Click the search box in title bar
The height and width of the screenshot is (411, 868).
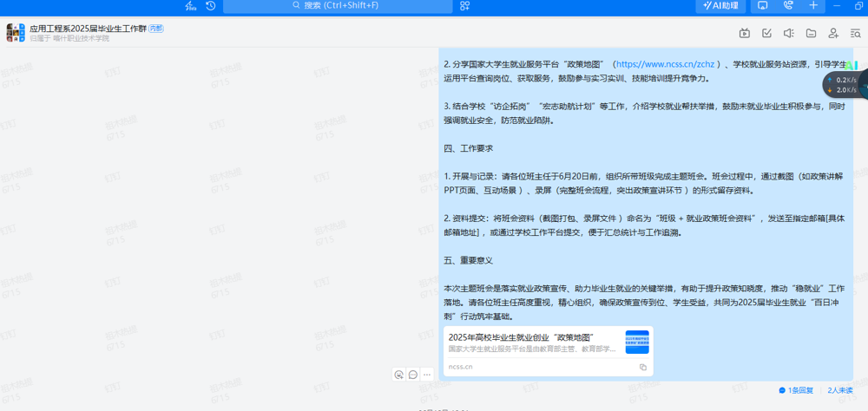338,6
